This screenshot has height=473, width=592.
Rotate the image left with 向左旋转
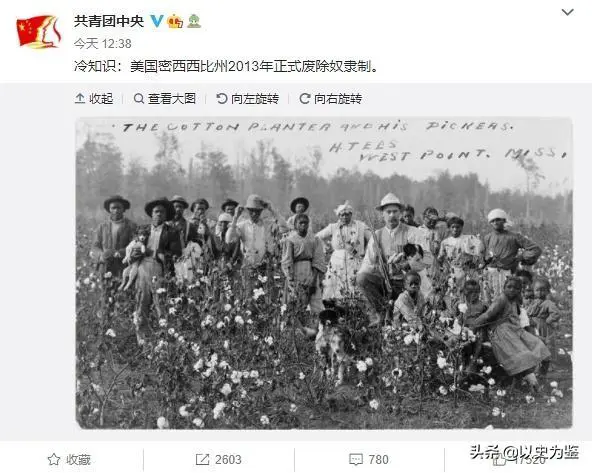click(248, 99)
